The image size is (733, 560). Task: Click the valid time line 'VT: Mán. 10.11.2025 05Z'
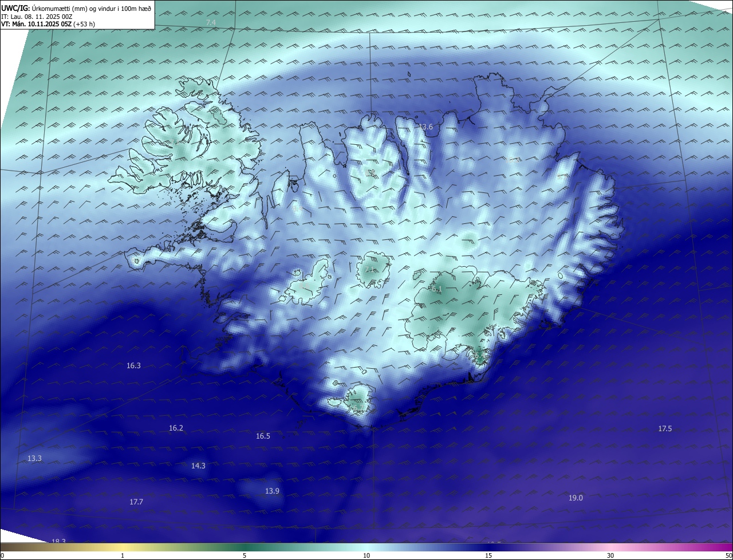tap(36, 25)
